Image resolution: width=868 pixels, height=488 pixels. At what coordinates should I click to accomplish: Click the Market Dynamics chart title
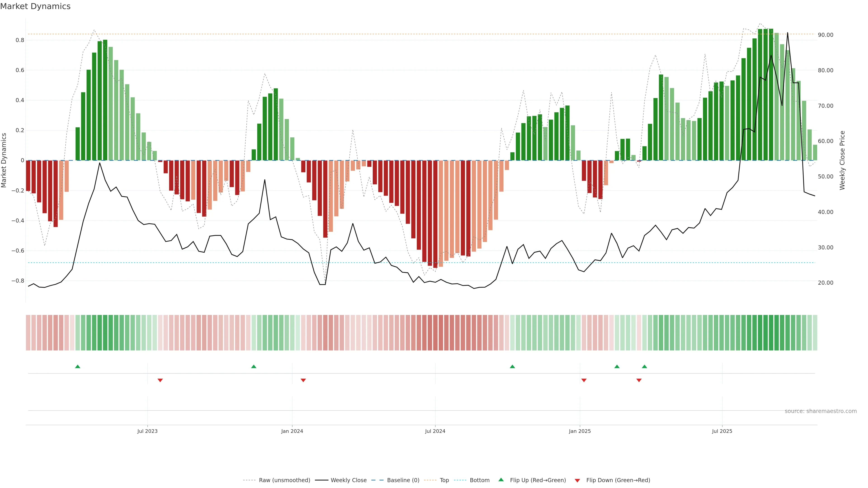(35, 6)
